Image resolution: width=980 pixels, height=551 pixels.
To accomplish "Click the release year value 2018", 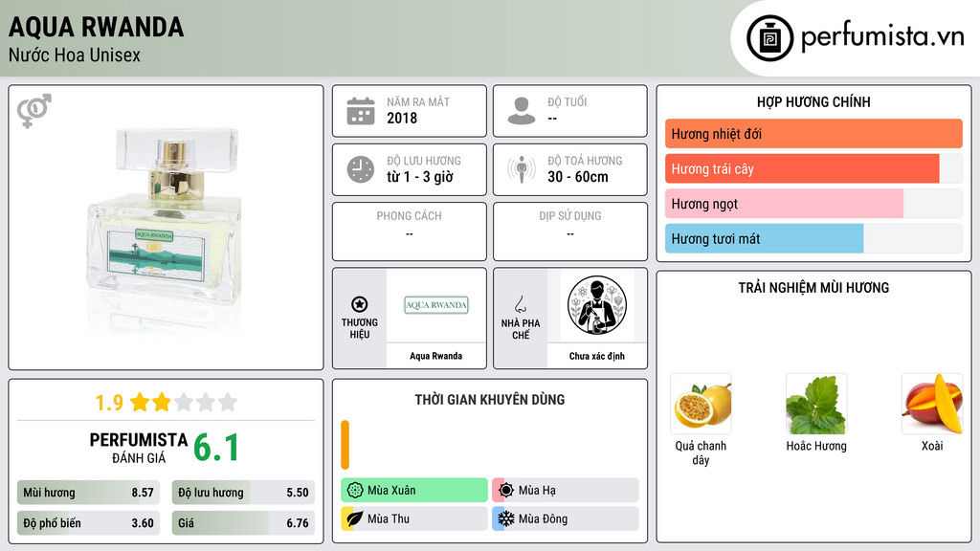I will pos(402,118).
